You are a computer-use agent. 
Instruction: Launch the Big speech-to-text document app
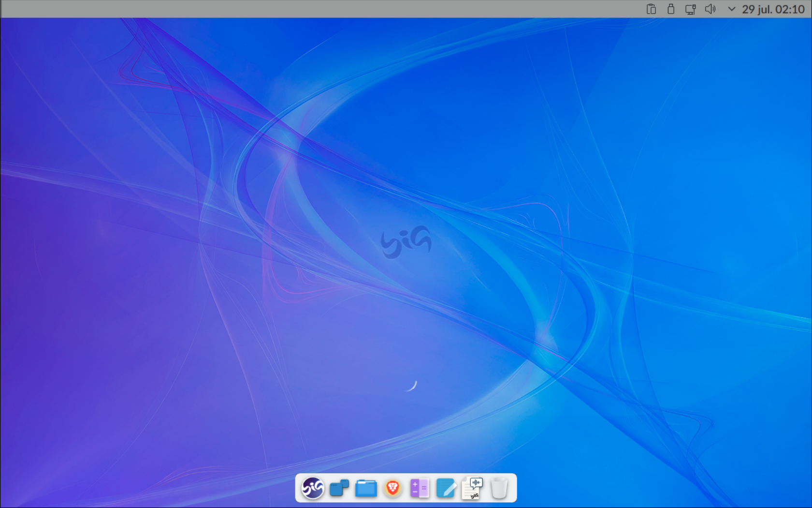tap(472, 488)
